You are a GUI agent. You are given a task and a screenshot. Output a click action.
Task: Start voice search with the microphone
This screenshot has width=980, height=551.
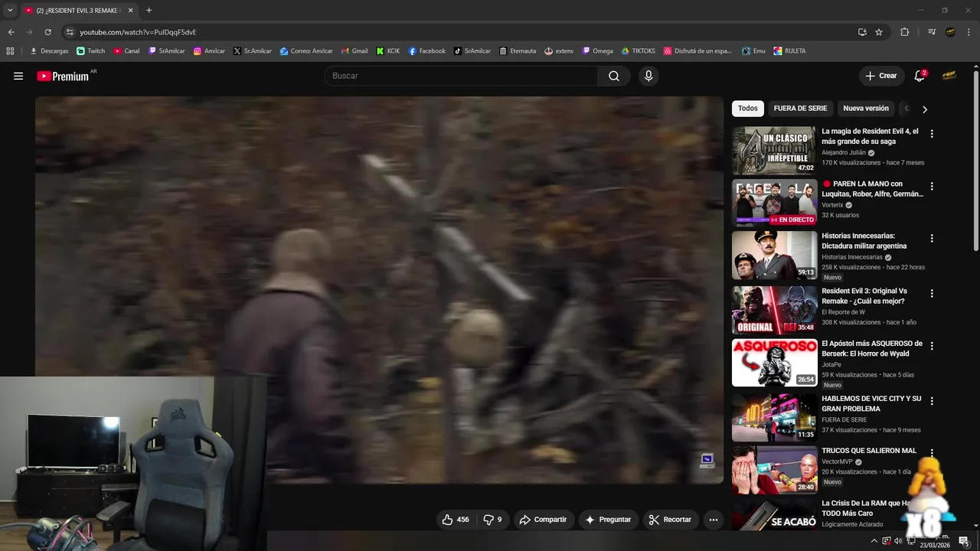(x=648, y=76)
